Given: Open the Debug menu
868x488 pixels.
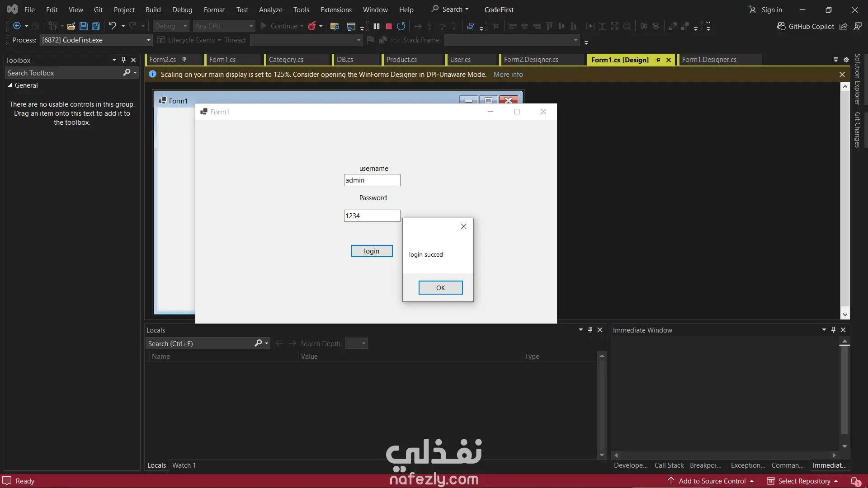Looking at the screenshot, I should click(x=182, y=9).
